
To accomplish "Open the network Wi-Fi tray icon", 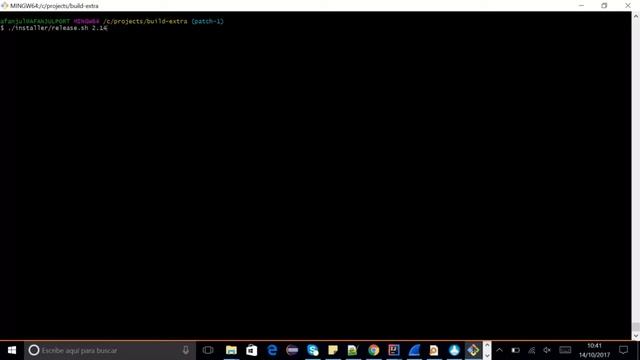I will (x=531, y=350).
